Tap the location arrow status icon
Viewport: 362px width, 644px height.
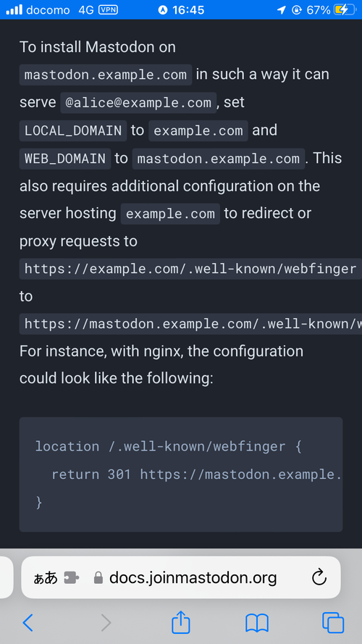point(282,10)
